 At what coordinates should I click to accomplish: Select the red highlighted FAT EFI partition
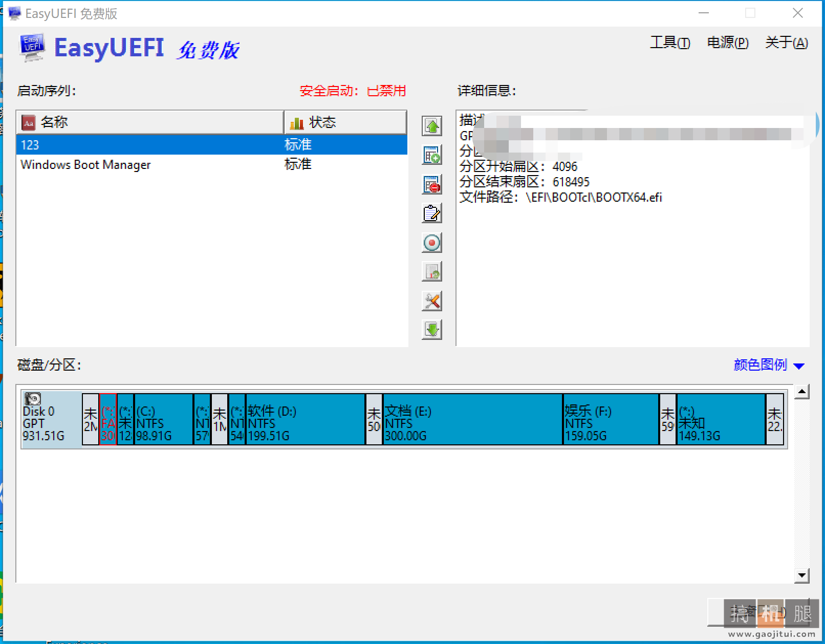click(x=108, y=419)
